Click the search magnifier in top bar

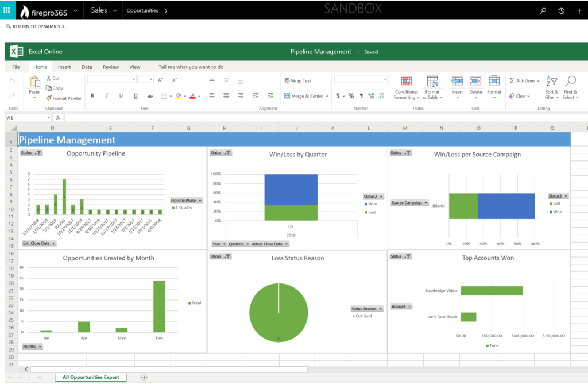[543, 10]
